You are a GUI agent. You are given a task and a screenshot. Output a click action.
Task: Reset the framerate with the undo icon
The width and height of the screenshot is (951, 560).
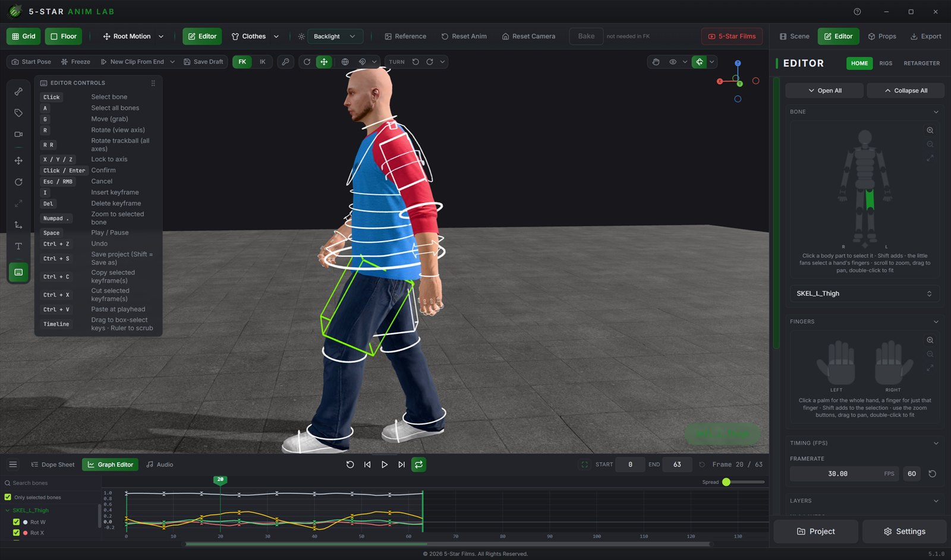tap(932, 474)
